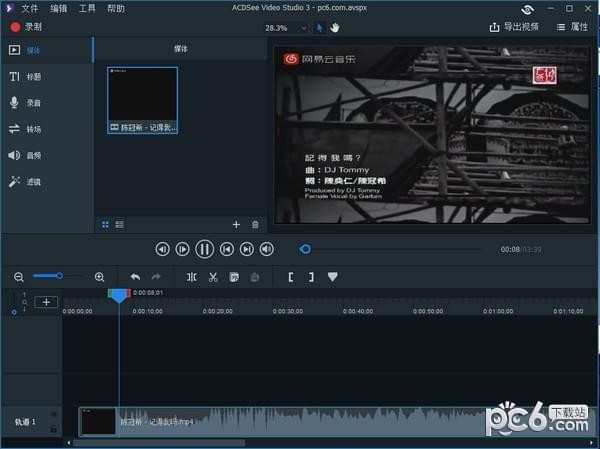Open the 滤镜 filters sidebar tab

pos(47,182)
